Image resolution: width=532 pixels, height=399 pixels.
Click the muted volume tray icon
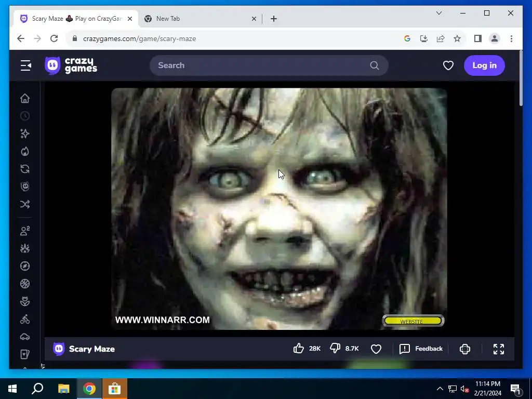click(x=464, y=389)
